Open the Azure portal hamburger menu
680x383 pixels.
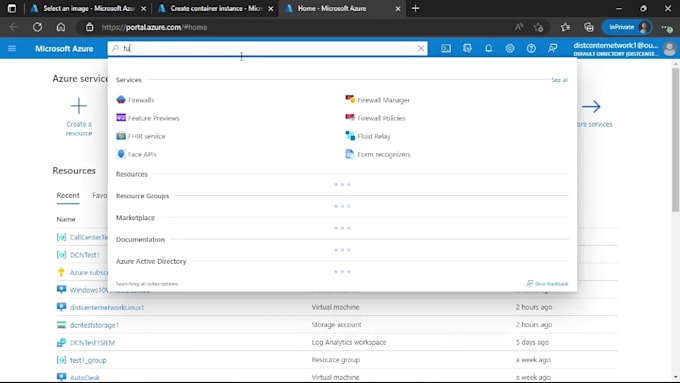click(12, 49)
